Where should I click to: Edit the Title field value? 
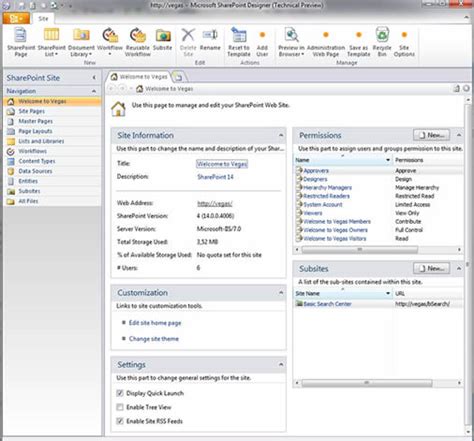point(222,164)
